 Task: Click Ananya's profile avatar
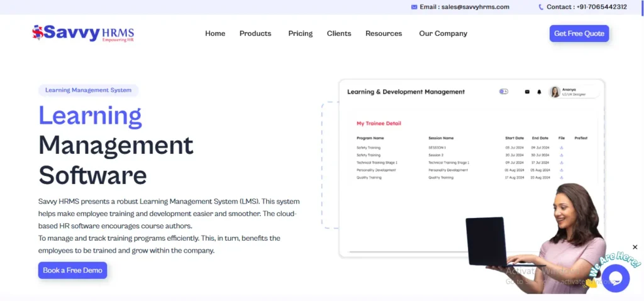555,92
